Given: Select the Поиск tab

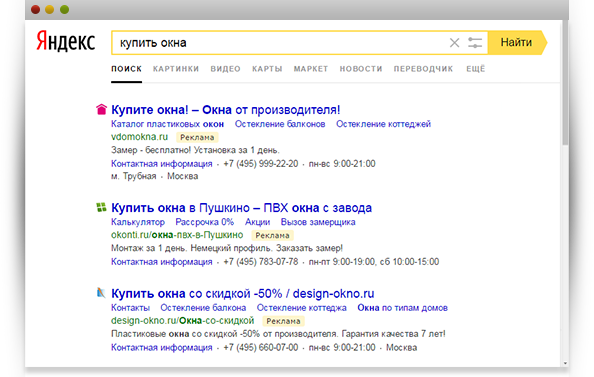Looking at the screenshot, I should point(127,69).
